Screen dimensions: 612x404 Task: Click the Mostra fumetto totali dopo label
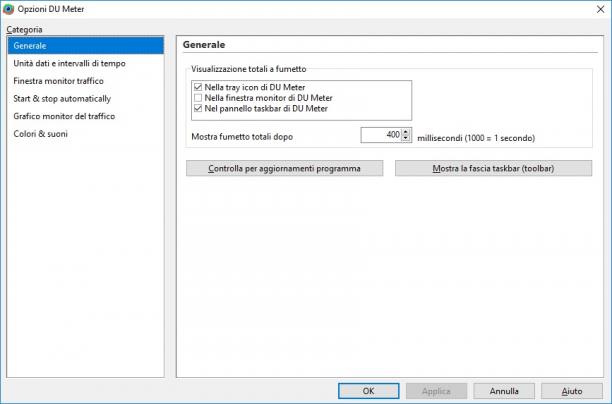[242, 137]
